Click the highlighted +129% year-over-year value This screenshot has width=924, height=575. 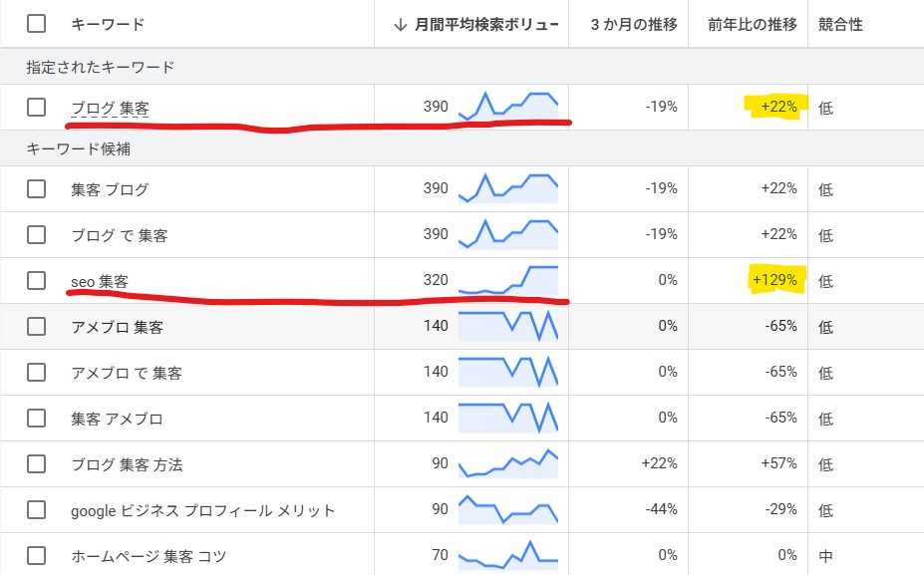(x=775, y=280)
